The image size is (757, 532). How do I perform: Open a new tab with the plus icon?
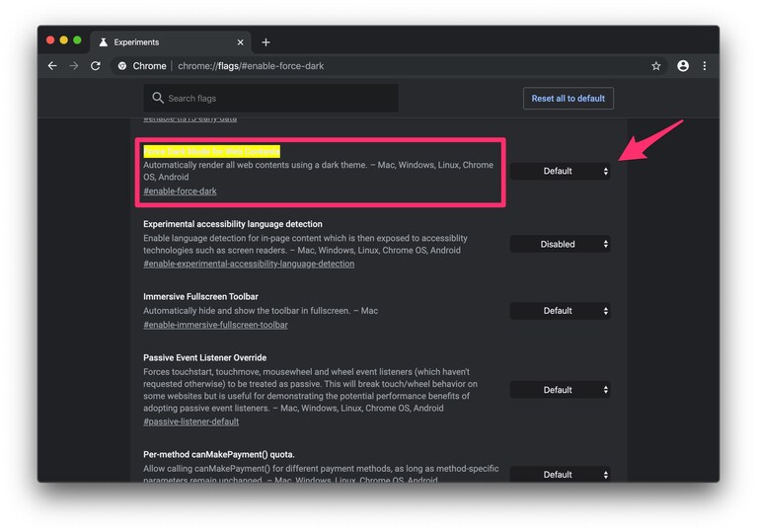pyautogui.click(x=265, y=42)
